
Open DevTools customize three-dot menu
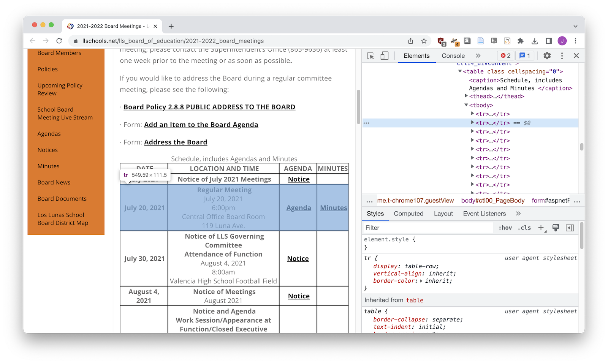coord(562,56)
